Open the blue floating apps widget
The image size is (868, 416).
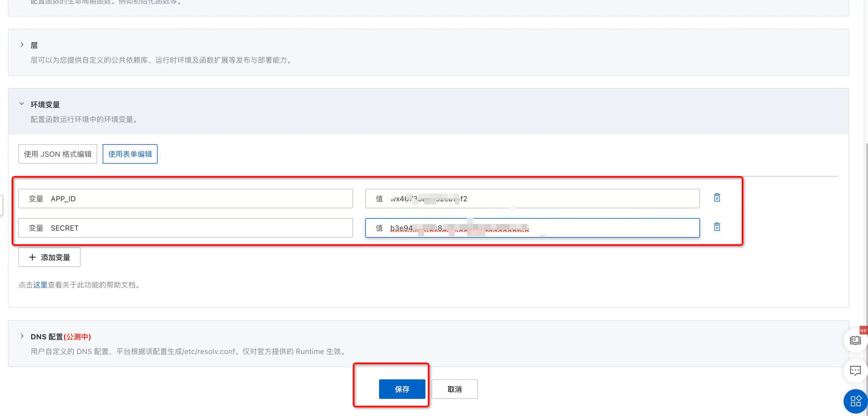click(x=855, y=401)
